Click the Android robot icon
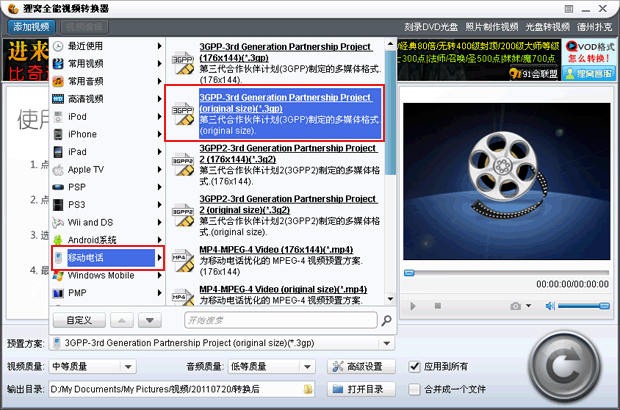The width and height of the screenshot is (620, 410). click(58, 240)
